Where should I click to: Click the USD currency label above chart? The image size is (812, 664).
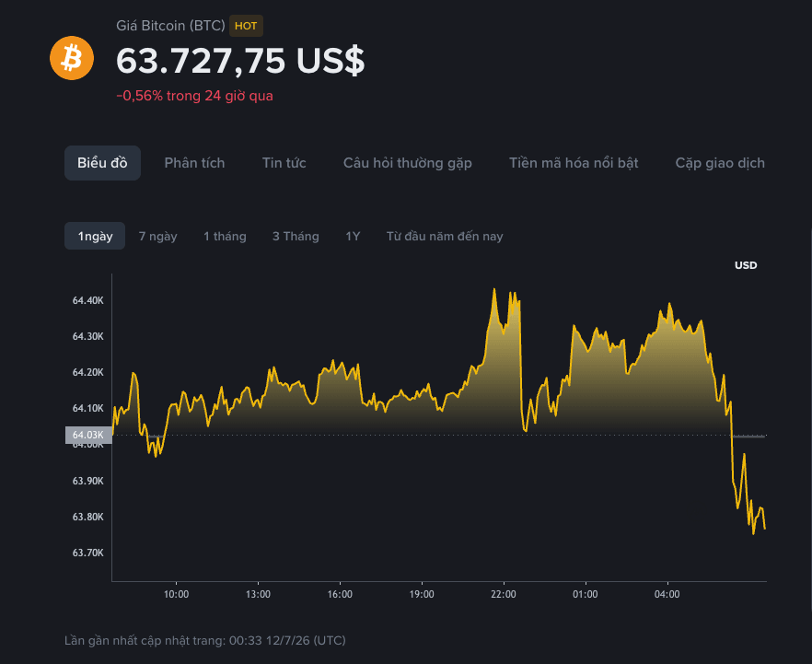(746, 265)
